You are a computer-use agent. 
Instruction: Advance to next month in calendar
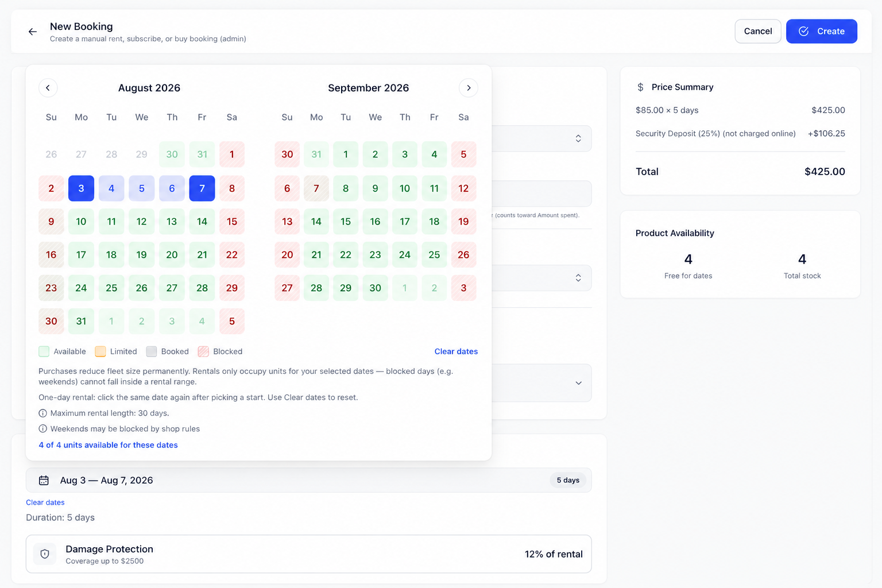pos(469,88)
